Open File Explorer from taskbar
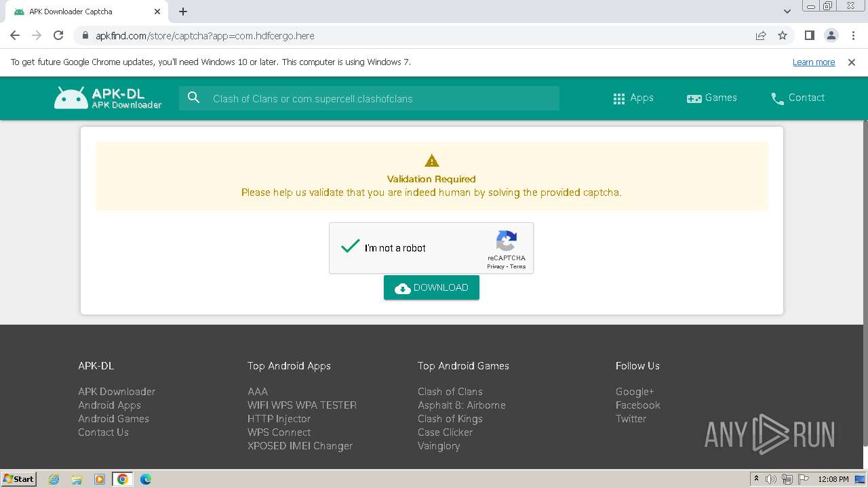Image resolution: width=868 pixels, height=488 pixels. click(77, 479)
